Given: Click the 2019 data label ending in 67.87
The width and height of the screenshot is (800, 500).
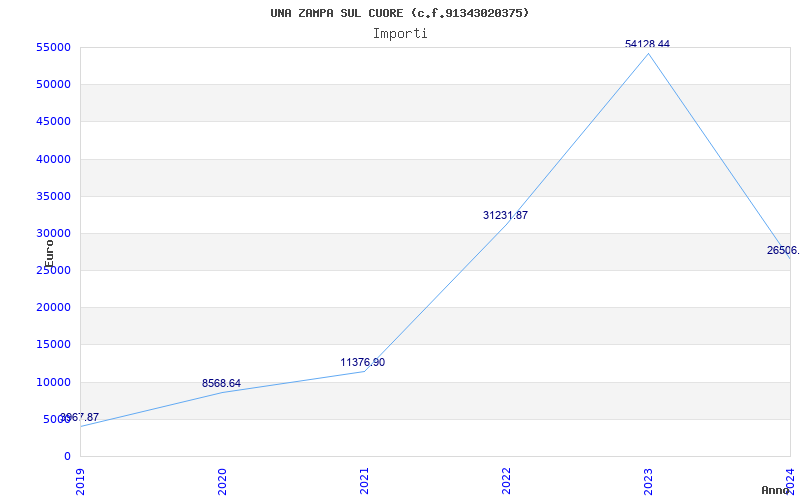Looking at the screenshot, I should point(80,417).
